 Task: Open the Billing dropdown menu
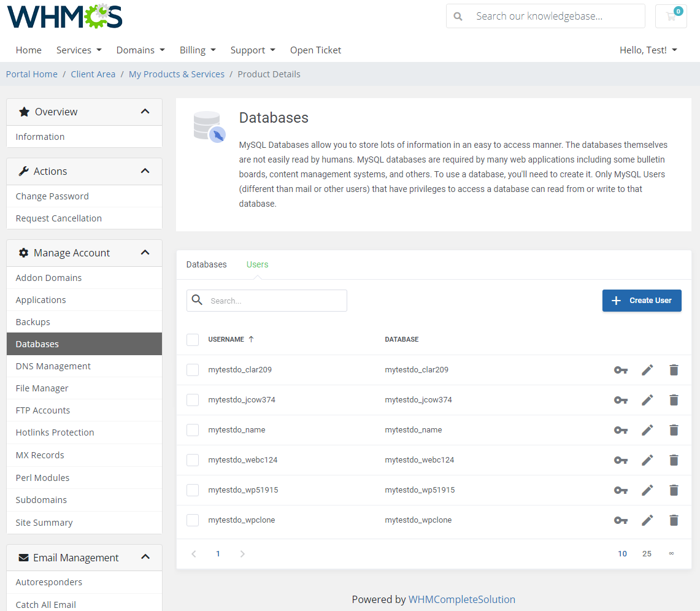coord(198,50)
